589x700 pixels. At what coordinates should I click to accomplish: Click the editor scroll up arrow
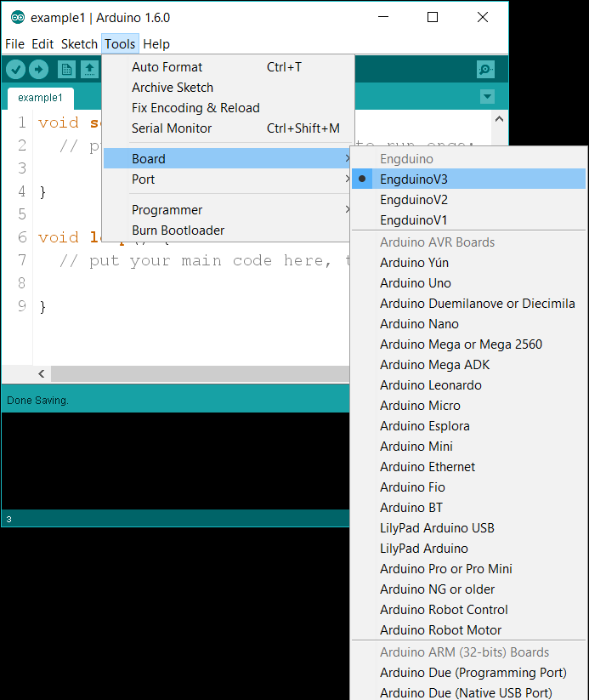(499, 119)
